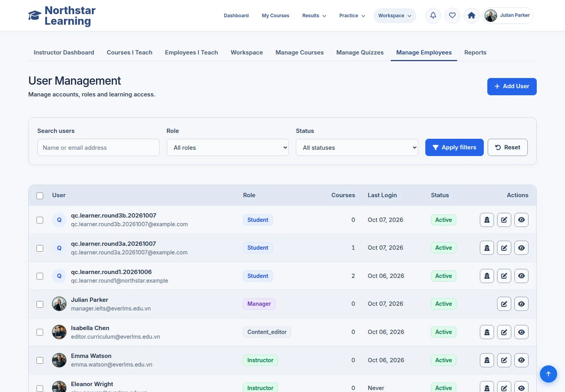
Task: View details of qc.learner.round3a.20261007
Action: click(521, 248)
